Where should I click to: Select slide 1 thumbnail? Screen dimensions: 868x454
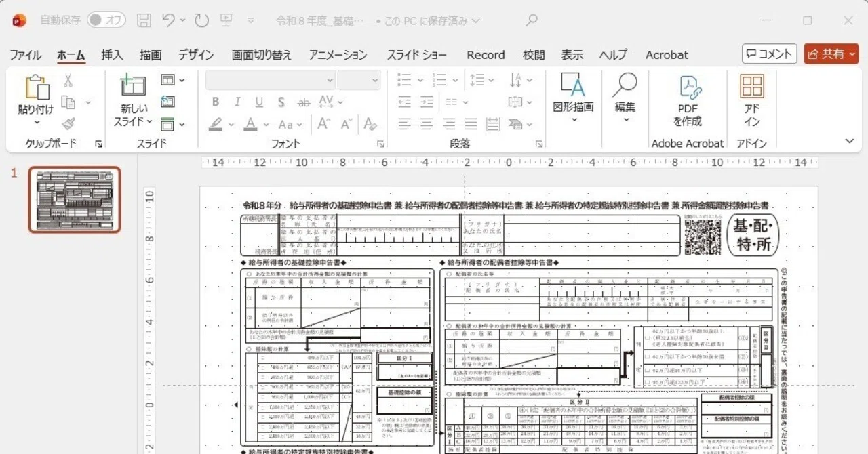pyautogui.click(x=75, y=200)
